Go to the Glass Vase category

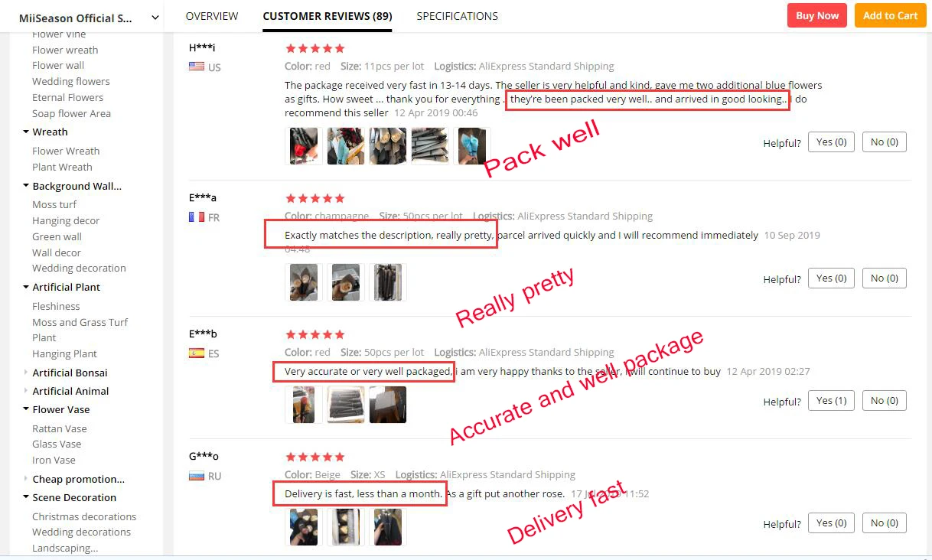coord(57,444)
